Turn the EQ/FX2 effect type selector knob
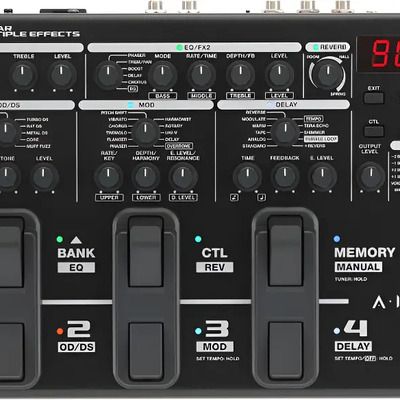This screenshot has height=400, width=400. (108, 75)
